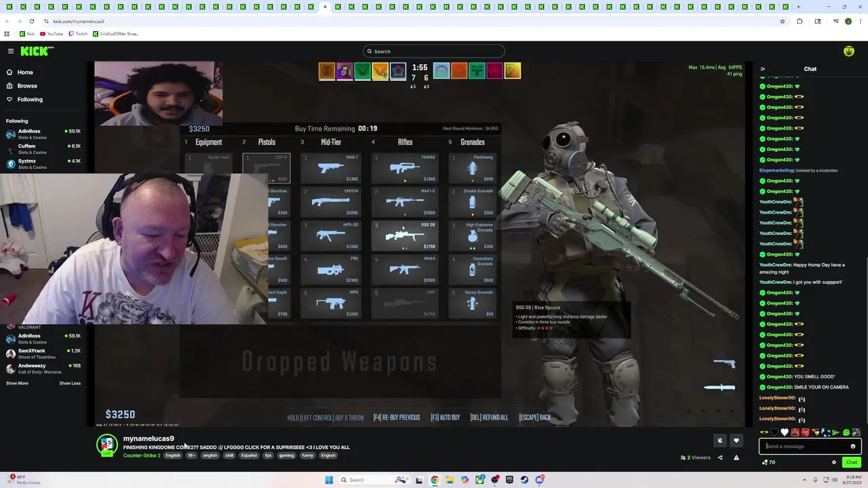Open the SamXFrank recommended channel
This screenshot has width=868, height=488.
click(43, 353)
